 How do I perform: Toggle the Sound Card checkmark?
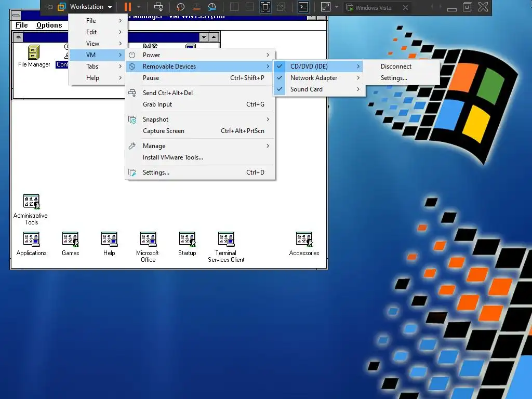(280, 89)
